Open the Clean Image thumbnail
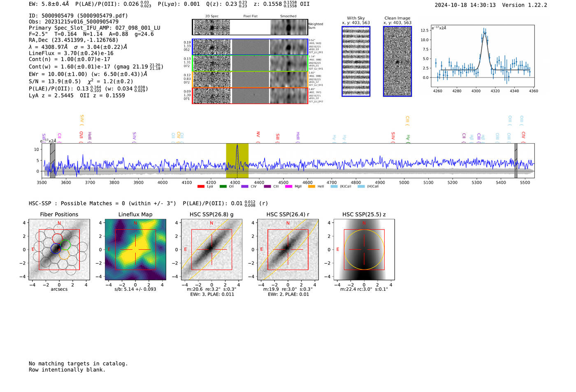This screenshot has height=392, width=576. [x=397, y=61]
